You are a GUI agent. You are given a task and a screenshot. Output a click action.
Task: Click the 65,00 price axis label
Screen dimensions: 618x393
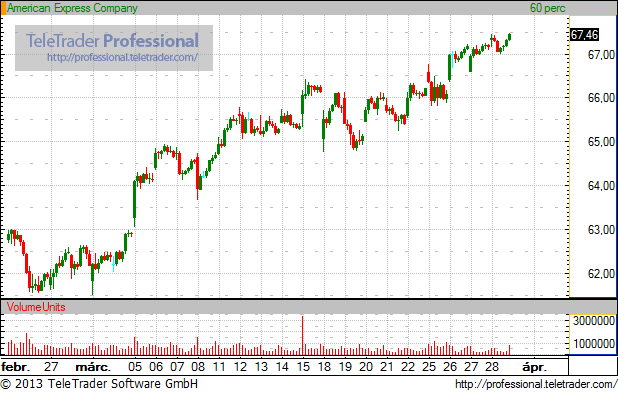pos(601,142)
